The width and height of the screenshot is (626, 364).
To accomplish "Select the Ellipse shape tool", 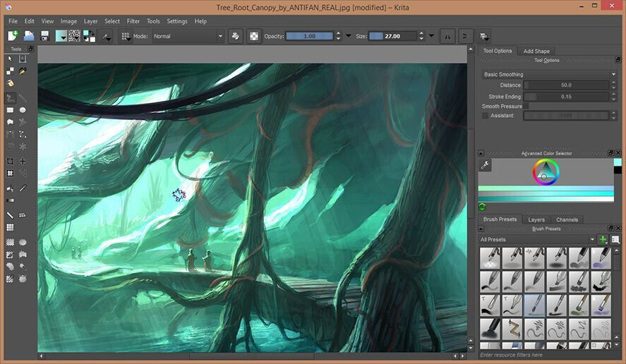I will tap(23, 110).
